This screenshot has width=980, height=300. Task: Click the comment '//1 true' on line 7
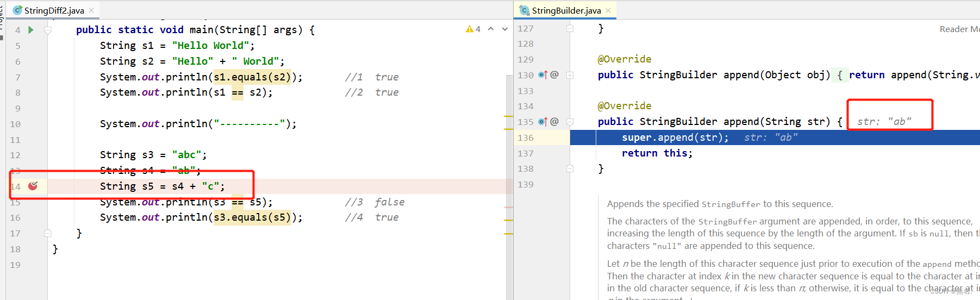click(372, 77)
